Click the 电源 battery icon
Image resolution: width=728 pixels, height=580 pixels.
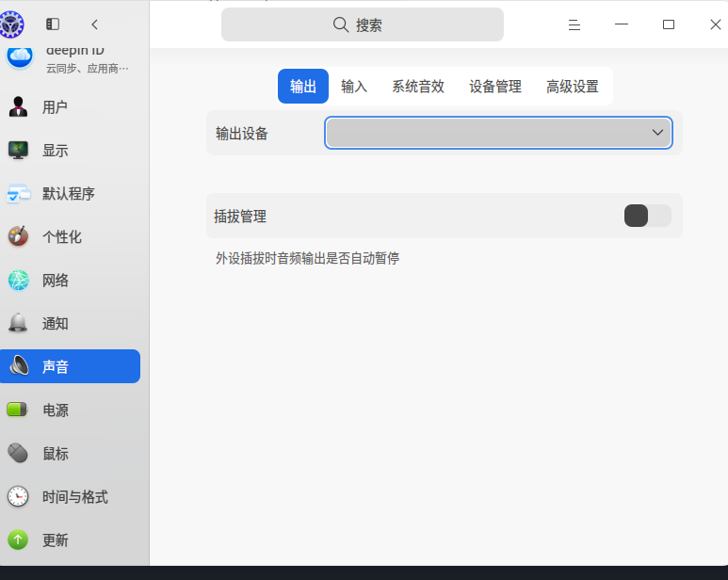pos(18,410)
